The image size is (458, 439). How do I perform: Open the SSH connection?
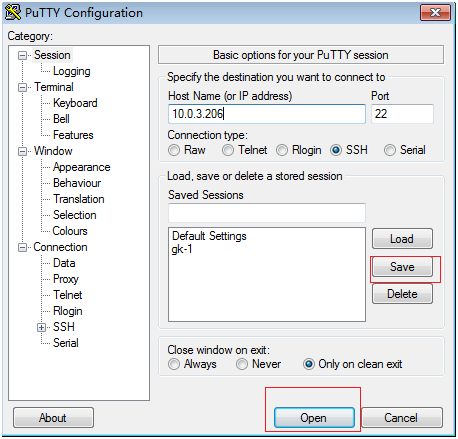[314, 418]
